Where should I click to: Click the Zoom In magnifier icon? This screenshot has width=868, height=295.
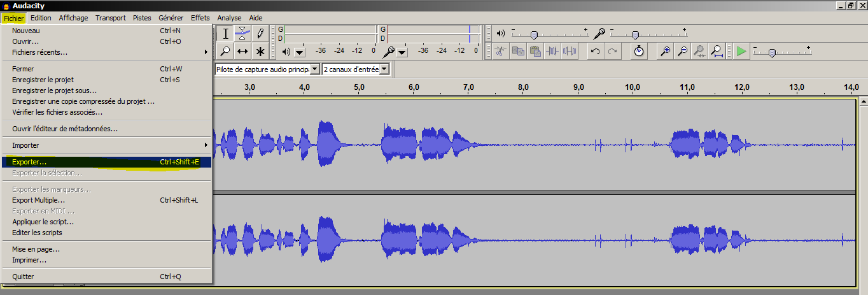coord(666,51)
